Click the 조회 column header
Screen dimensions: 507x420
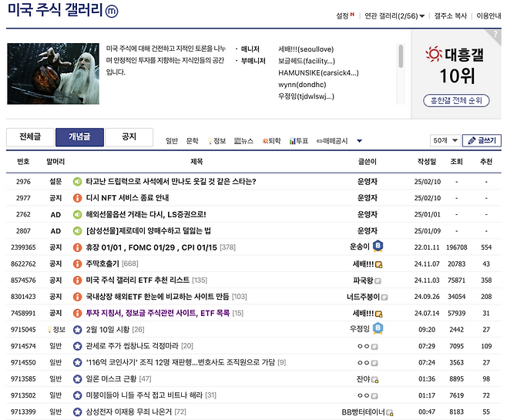(x=456, y=162)
